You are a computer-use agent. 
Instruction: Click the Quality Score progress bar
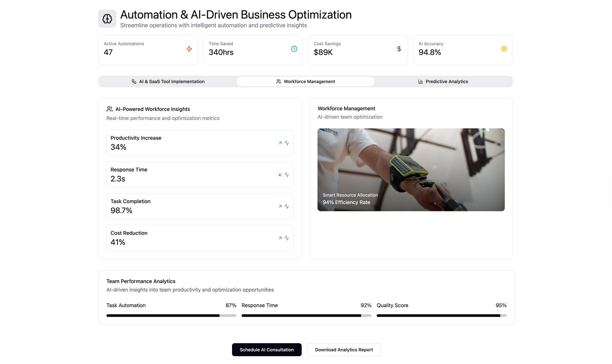tap(441, 315)
